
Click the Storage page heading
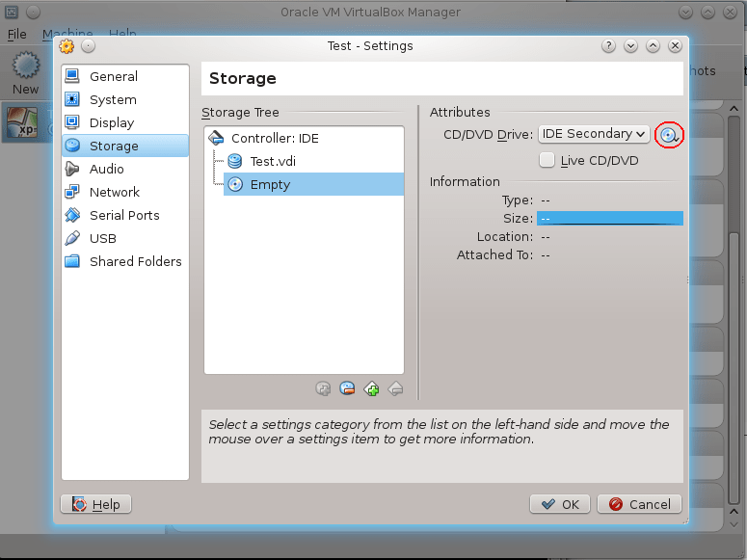[243, 78]
